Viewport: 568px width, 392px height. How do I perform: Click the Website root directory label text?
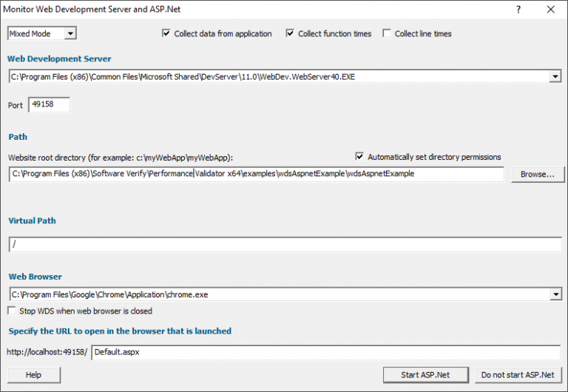pos(121,158)
